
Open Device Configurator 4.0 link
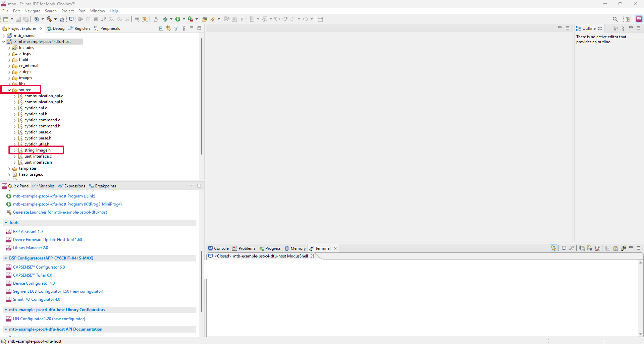coord(34,283)
